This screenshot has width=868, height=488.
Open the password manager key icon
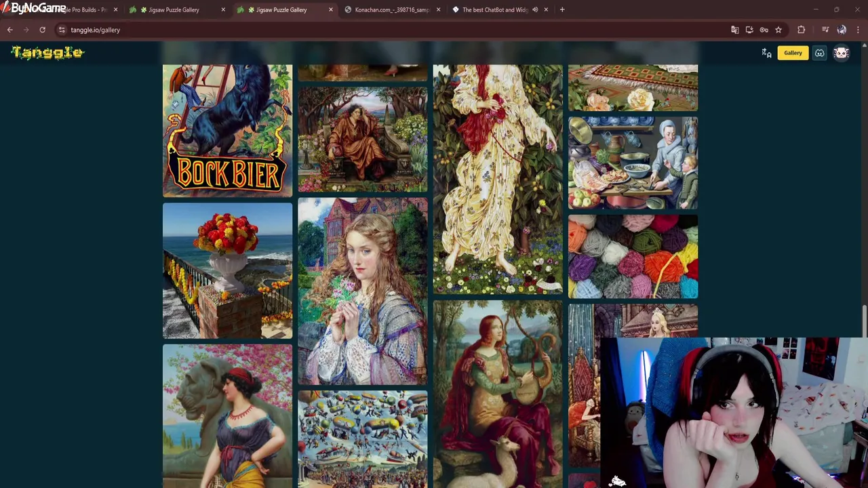pos(764,30)
